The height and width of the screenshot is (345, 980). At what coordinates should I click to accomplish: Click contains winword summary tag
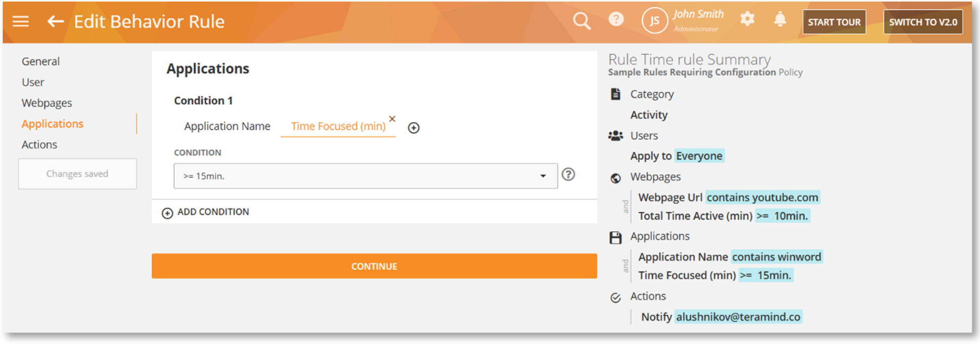click(x=777, y=257)
